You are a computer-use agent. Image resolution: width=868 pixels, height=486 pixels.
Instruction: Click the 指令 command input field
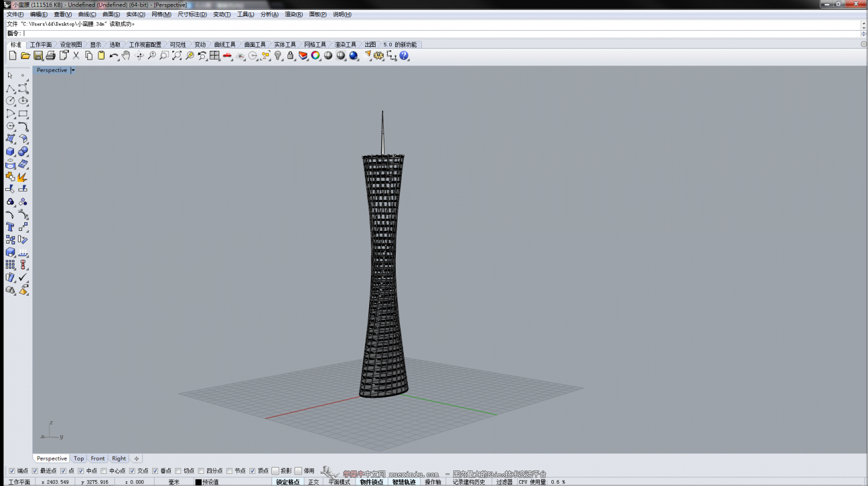pyautogui.click(x=443, y=33)
